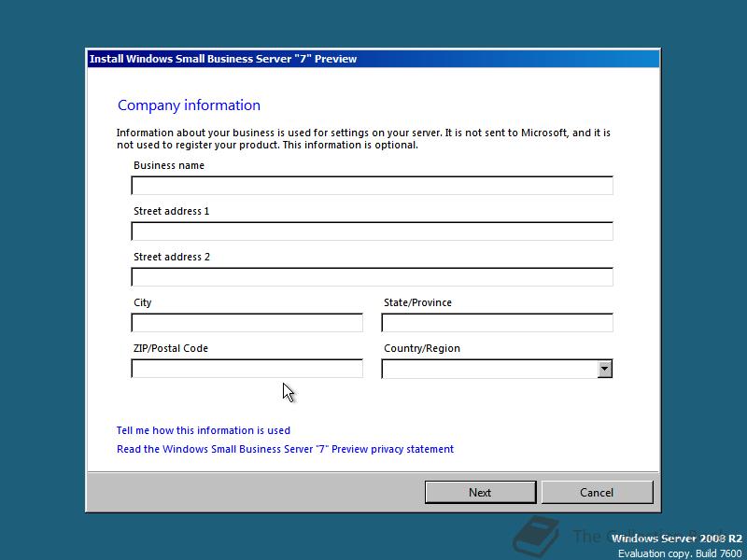Read the Preview privacy statement link

[x=286, y=449]
